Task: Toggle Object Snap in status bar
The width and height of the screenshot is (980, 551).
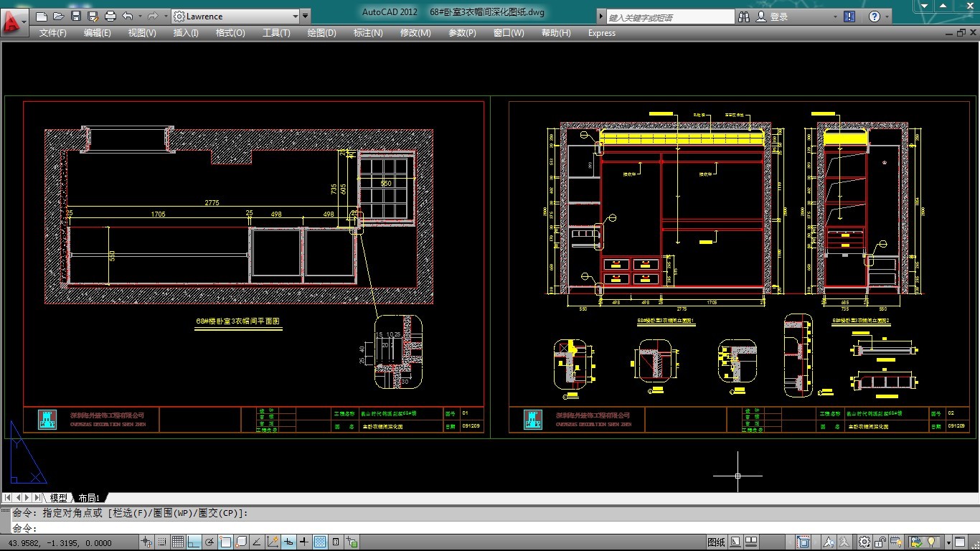Action: click(225, 542)
